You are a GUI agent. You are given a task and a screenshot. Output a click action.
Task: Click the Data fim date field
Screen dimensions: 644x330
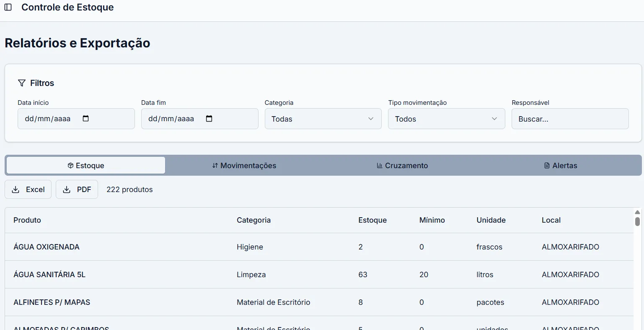[x=200, y=119]
